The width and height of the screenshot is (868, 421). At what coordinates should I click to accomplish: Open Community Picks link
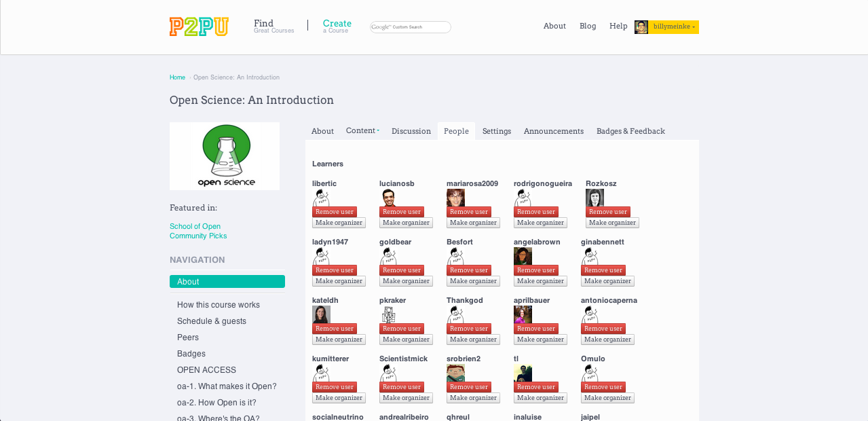[198, 236]
